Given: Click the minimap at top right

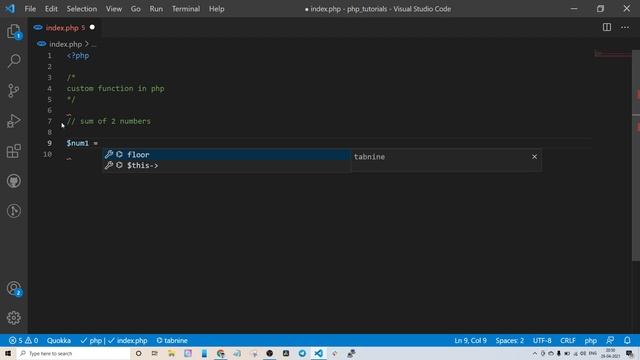Looking at the screenshot, I should [x=612, y=54].
